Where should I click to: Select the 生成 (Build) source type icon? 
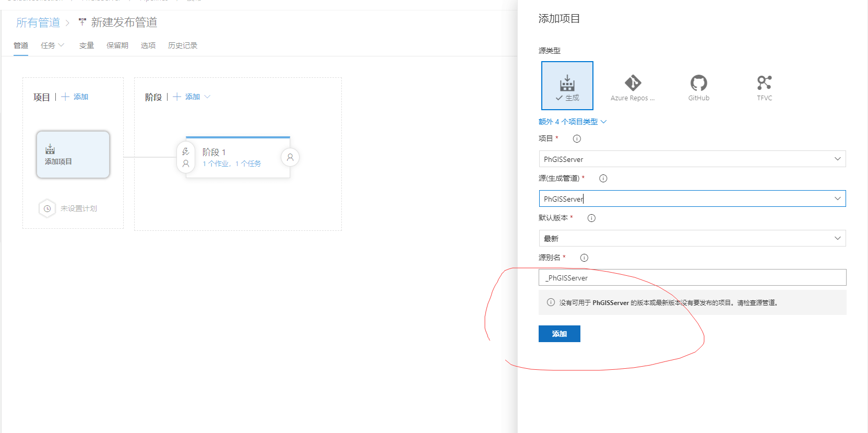[567, 86]
